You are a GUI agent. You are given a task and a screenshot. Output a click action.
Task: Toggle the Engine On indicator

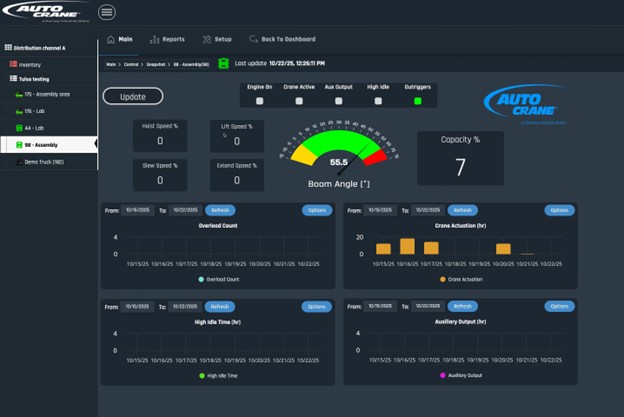[x=259, y=101]
